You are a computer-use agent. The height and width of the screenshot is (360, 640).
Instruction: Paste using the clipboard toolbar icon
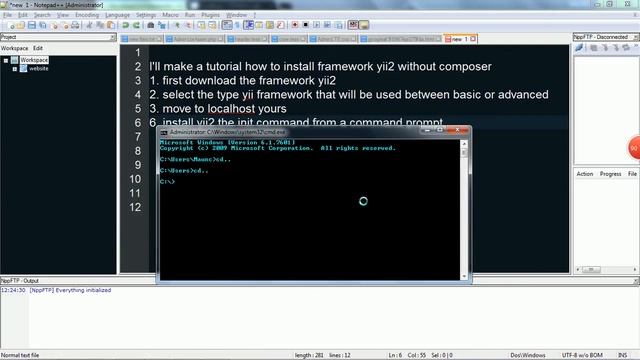[x=111, y=25]
